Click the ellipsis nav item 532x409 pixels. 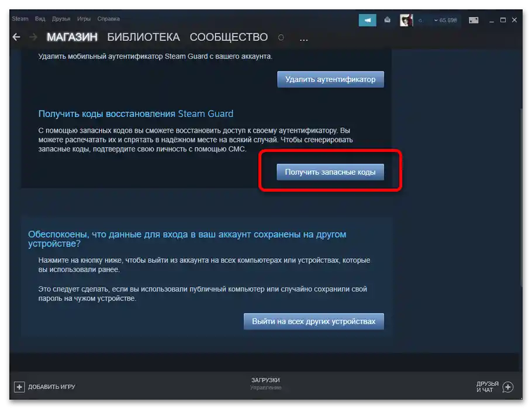pos(303,39)
